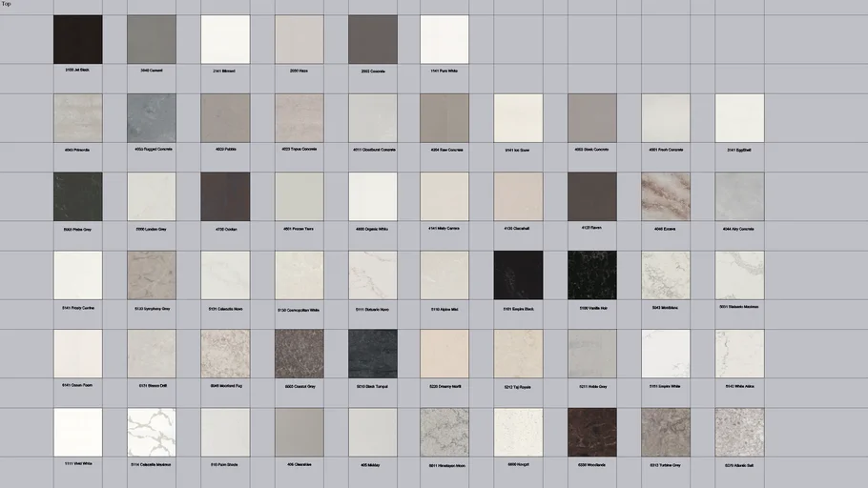Select the 5100 Vanilla Noir swatch

click(x=591, y=275)
